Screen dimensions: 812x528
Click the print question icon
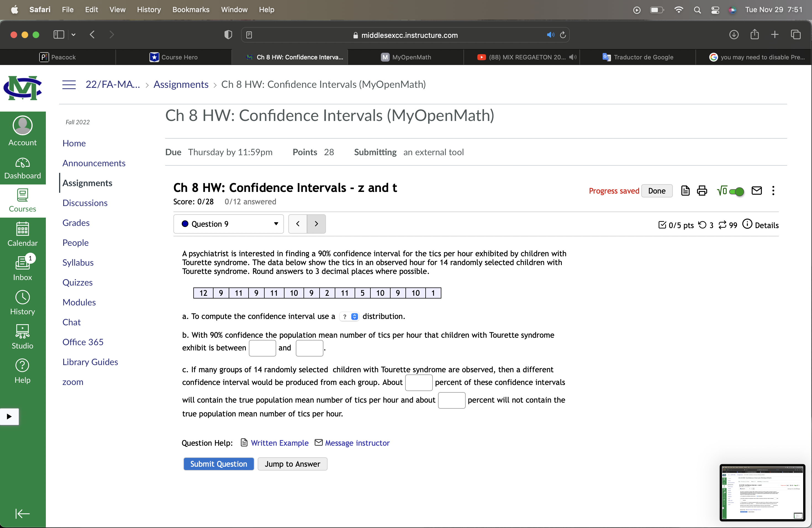click(702, 191)
